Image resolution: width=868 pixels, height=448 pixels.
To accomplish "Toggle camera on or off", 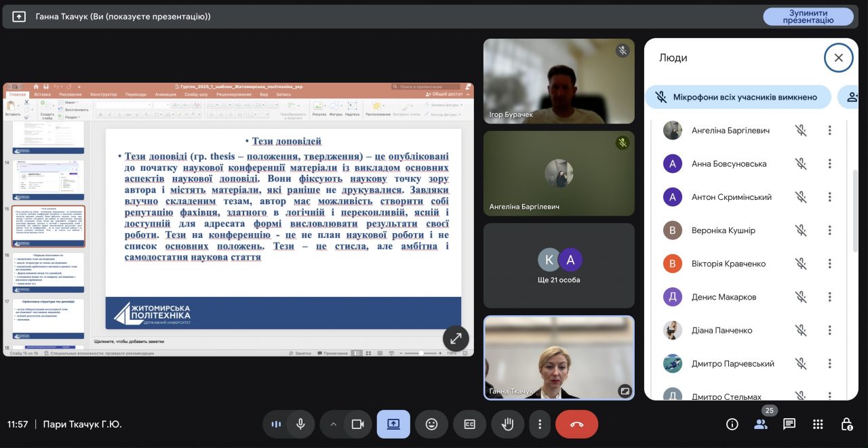I will point(357,424).
